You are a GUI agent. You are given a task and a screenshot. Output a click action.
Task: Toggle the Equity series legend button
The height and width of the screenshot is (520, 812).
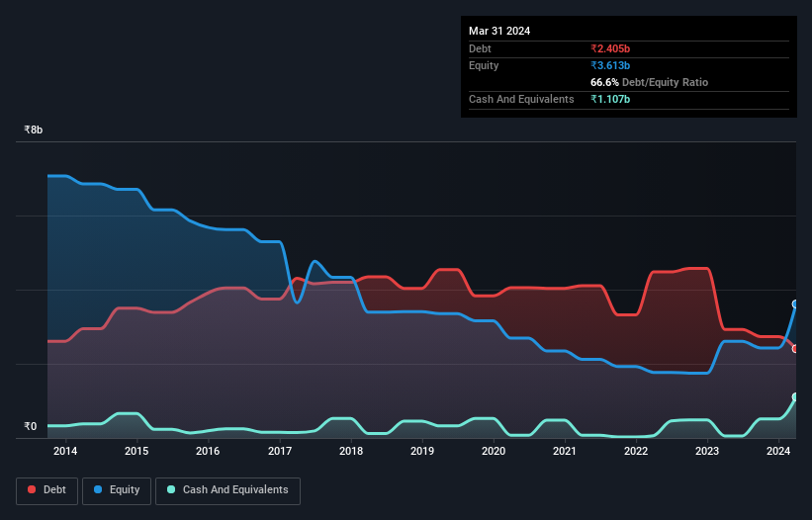[117, 490]
